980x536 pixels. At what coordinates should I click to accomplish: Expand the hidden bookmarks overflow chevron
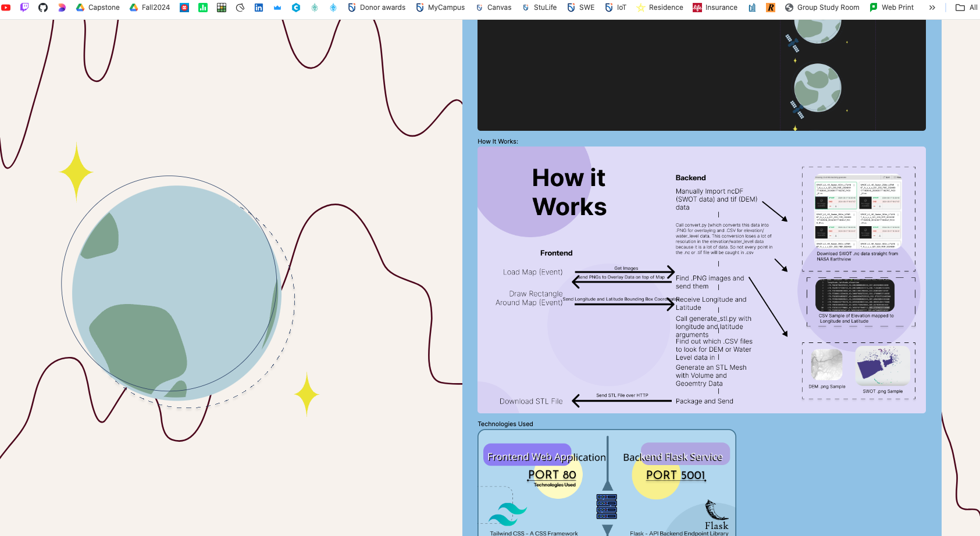click(932, 8)
